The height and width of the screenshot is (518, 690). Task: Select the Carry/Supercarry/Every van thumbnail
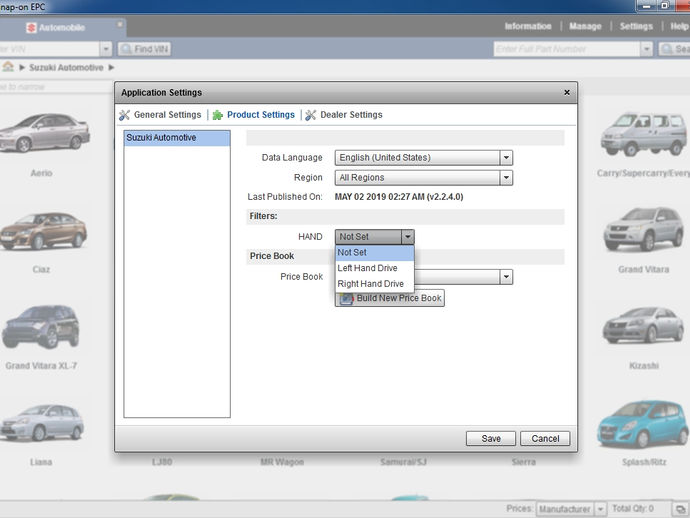pyautogui.click(x=644, y=134)
